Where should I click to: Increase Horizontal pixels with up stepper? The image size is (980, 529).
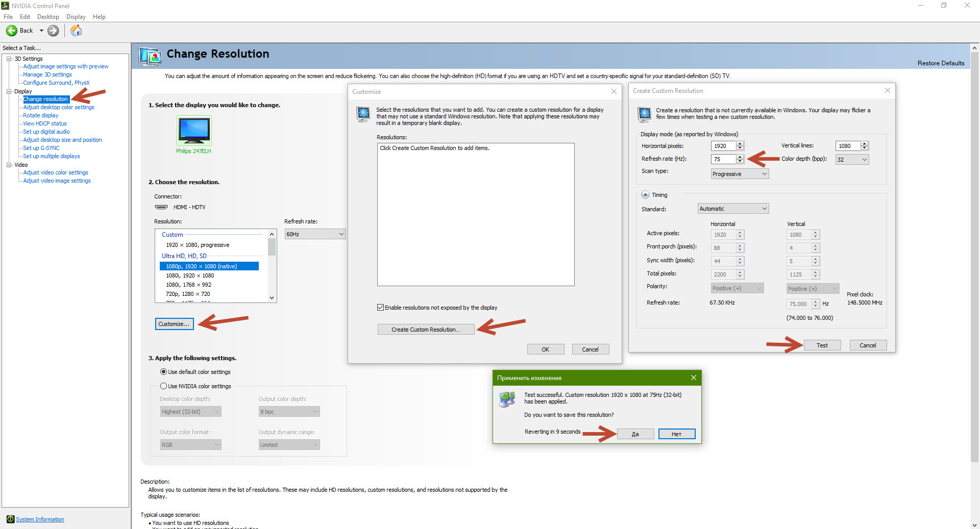[x=740, y=144]
